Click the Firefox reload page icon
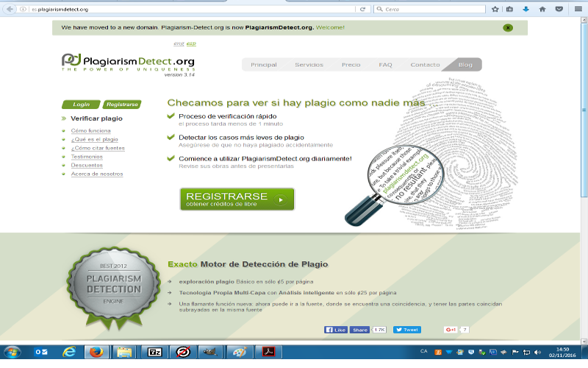 362,9
